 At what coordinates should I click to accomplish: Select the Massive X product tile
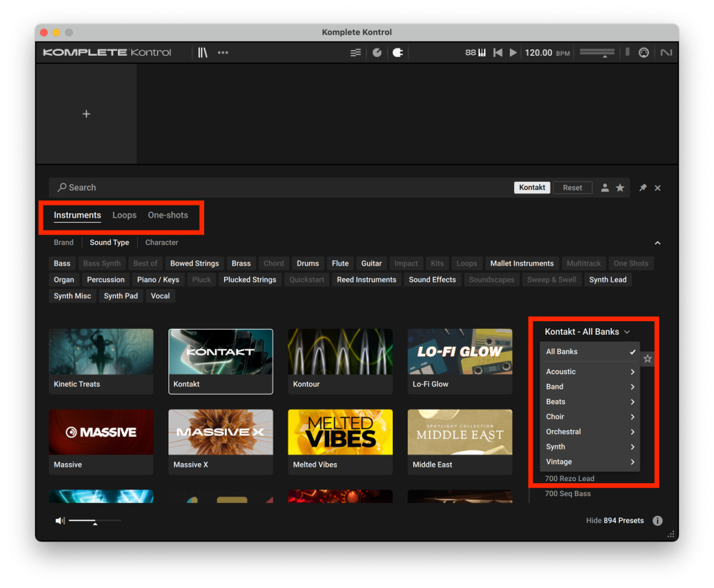point(221,442)
